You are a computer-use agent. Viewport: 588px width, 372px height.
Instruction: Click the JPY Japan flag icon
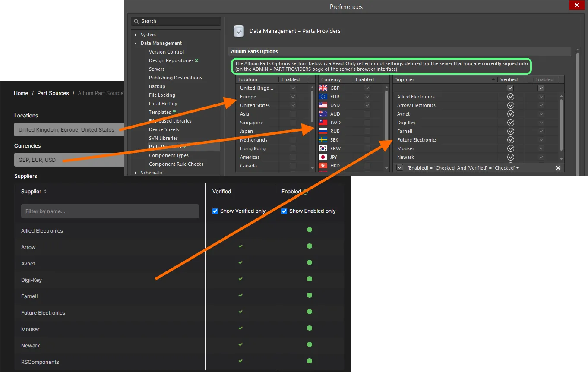click(323, 157)
